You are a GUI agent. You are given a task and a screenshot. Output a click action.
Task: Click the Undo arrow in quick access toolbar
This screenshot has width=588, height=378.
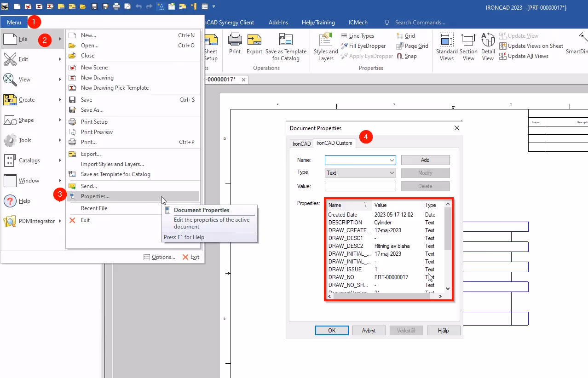pyautogui.click(x=138, y=7)
